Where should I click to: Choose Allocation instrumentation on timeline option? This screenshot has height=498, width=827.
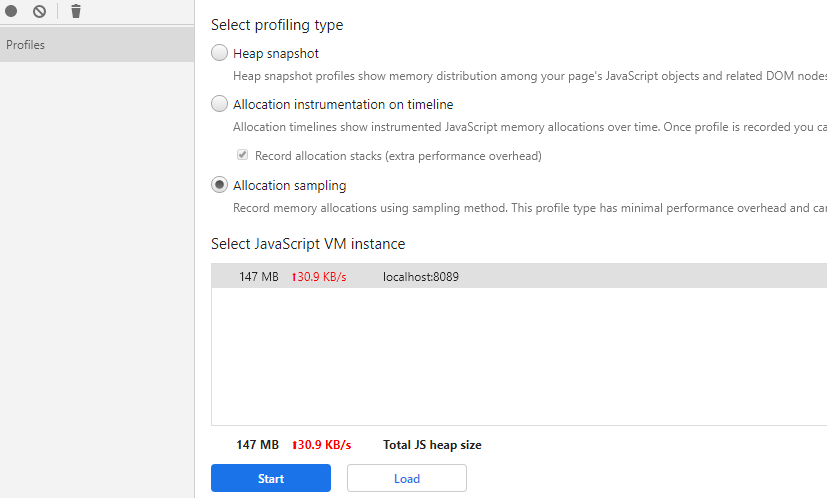pyautogui.click(x=219, y=104)
